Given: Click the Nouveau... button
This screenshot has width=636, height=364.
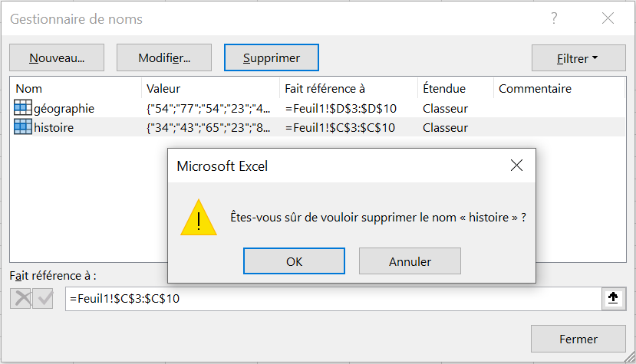Looking at the screenshot, I should 57,57.
